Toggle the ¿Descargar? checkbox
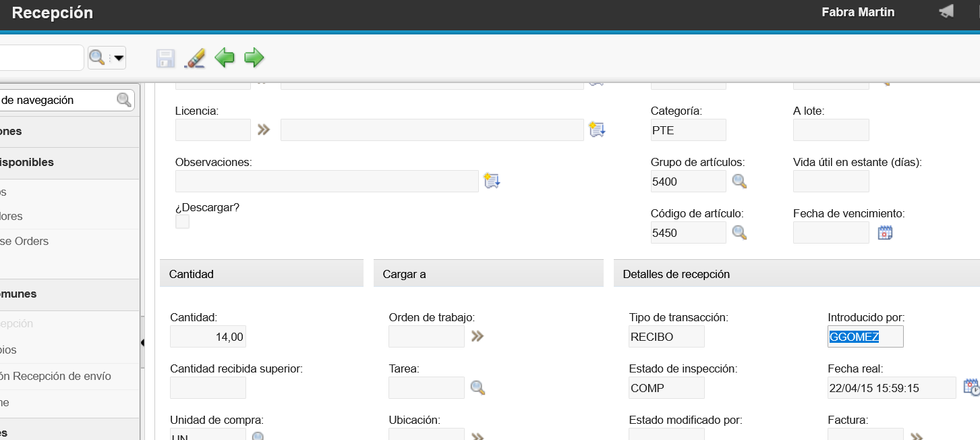The height and width of the screenshot is (440, 980). [182, 222]
